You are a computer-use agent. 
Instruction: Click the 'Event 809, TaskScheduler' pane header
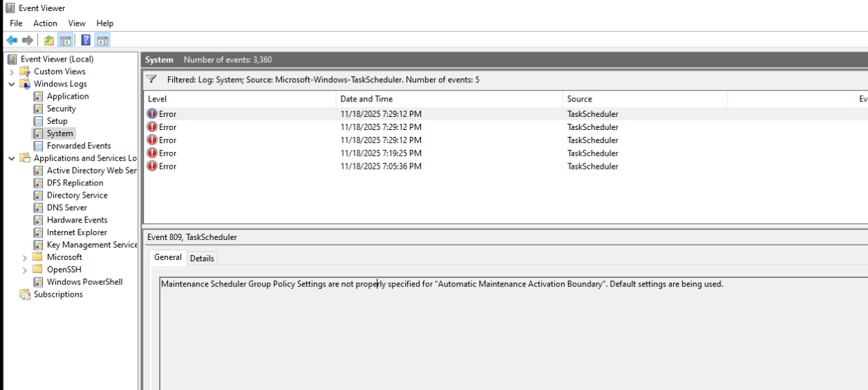[192, 237]
